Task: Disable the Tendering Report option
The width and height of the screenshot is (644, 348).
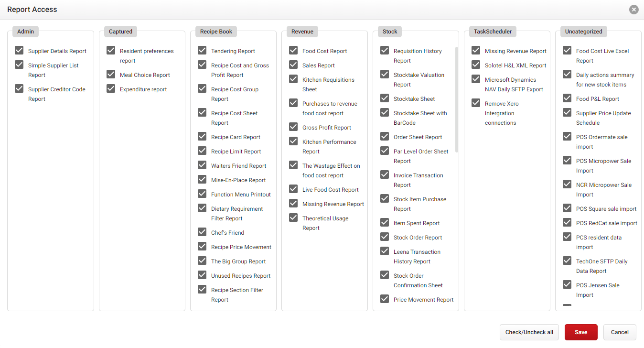Action: (202, 51)
